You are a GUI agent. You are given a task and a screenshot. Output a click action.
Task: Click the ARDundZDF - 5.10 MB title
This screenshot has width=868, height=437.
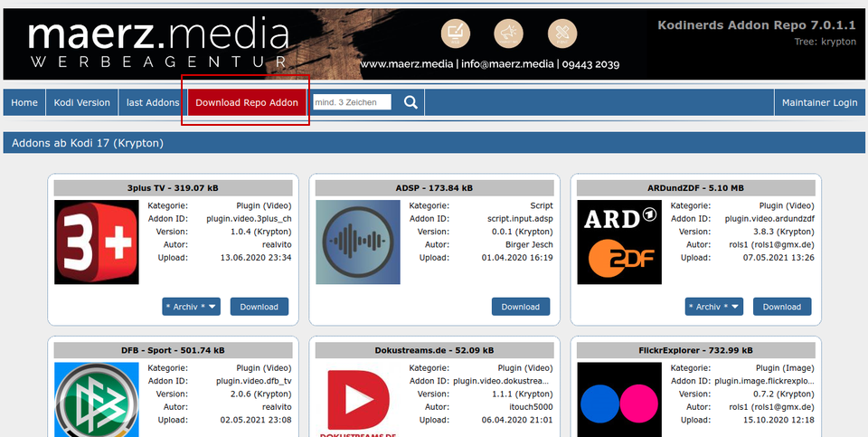click(696, 188)
